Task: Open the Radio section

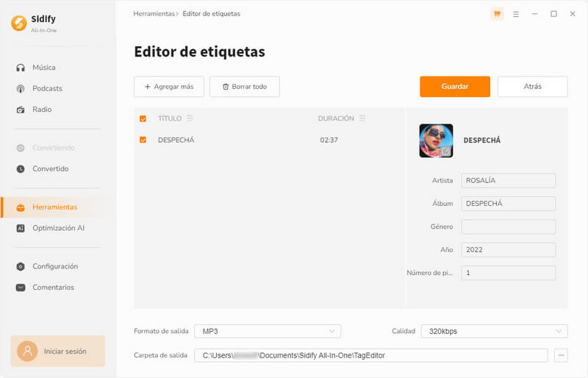Action: point(42,110)
